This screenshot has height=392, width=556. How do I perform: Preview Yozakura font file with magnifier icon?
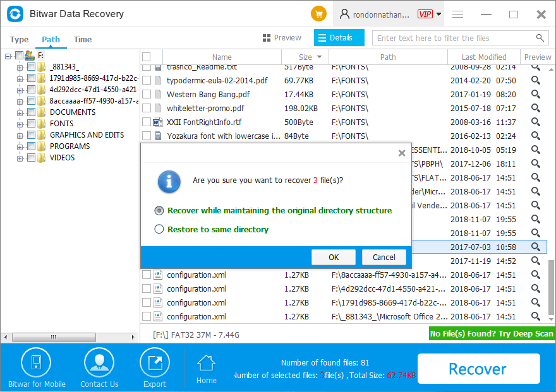point(535,136)
